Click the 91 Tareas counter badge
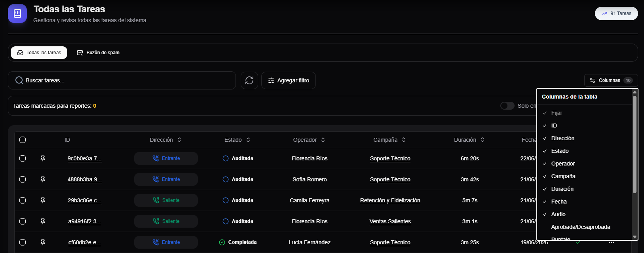Screen dimensions: 644x253 pyautogui.click(x=616, y=13)
